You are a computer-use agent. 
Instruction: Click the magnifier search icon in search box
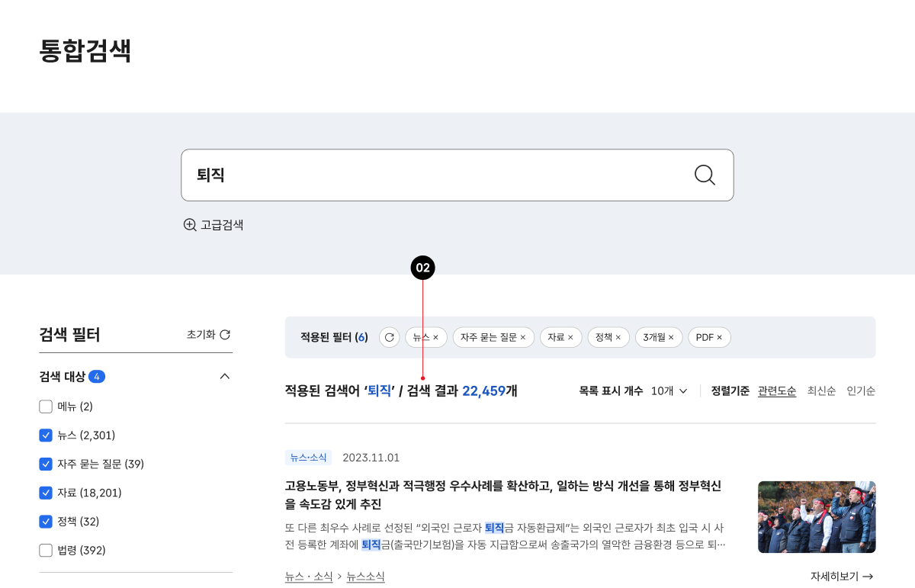tap(705, 175)
